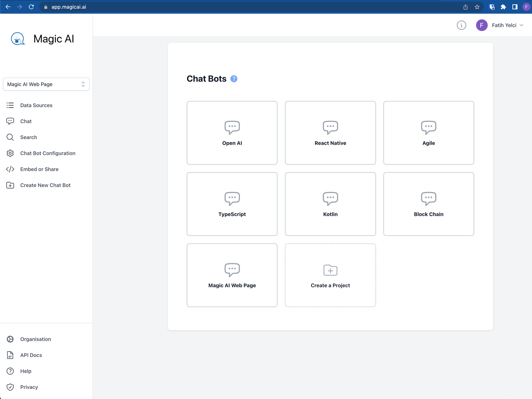Open the browser share icon
This screenshot has width=532, height=399.
[x=465, y=7]
